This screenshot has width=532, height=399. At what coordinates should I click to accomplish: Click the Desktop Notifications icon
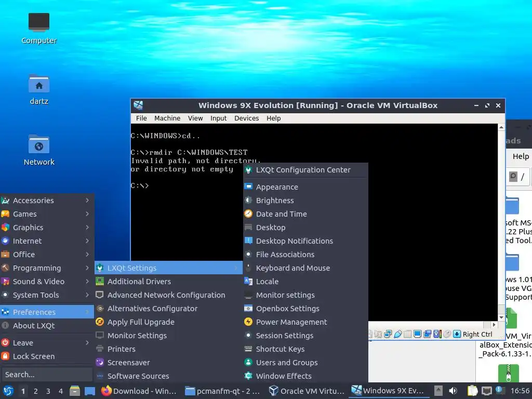point(248,241)
